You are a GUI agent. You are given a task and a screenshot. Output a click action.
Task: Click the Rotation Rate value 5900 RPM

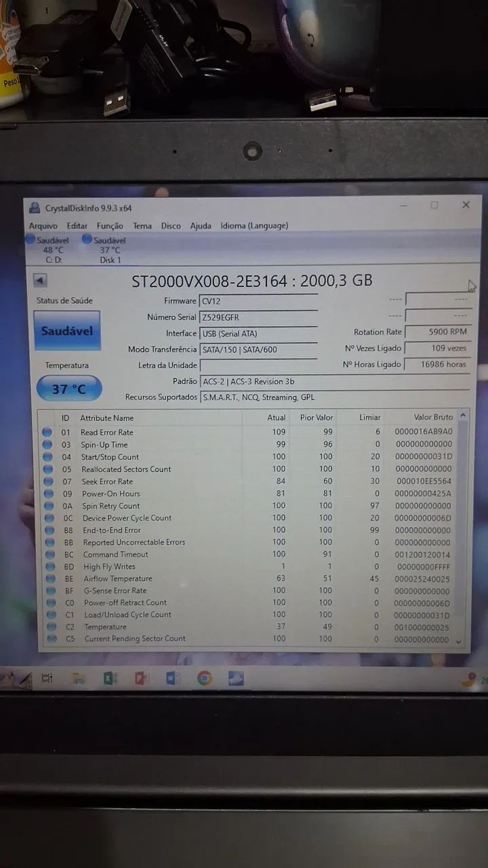437,332
